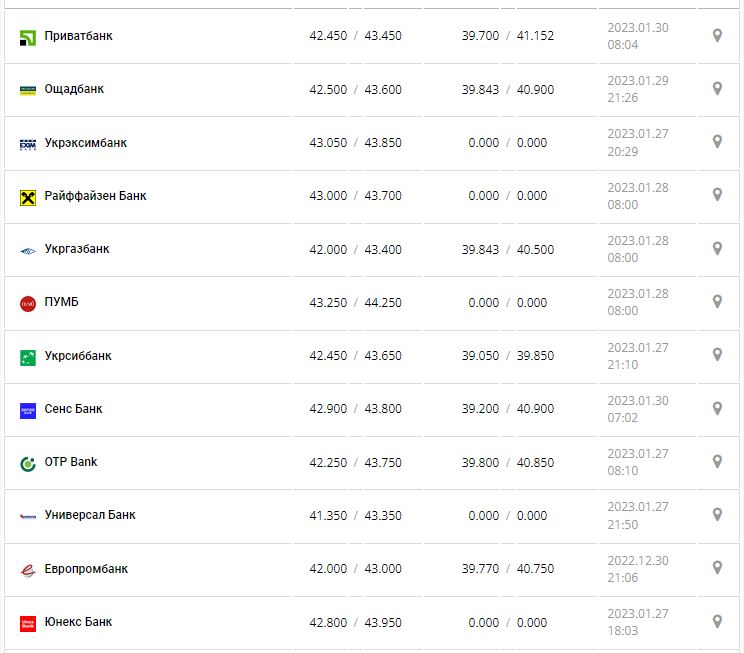744x653 pixels.
Task: Click the Райффайзен Банк logo icon
Action: tap(28, 197)
